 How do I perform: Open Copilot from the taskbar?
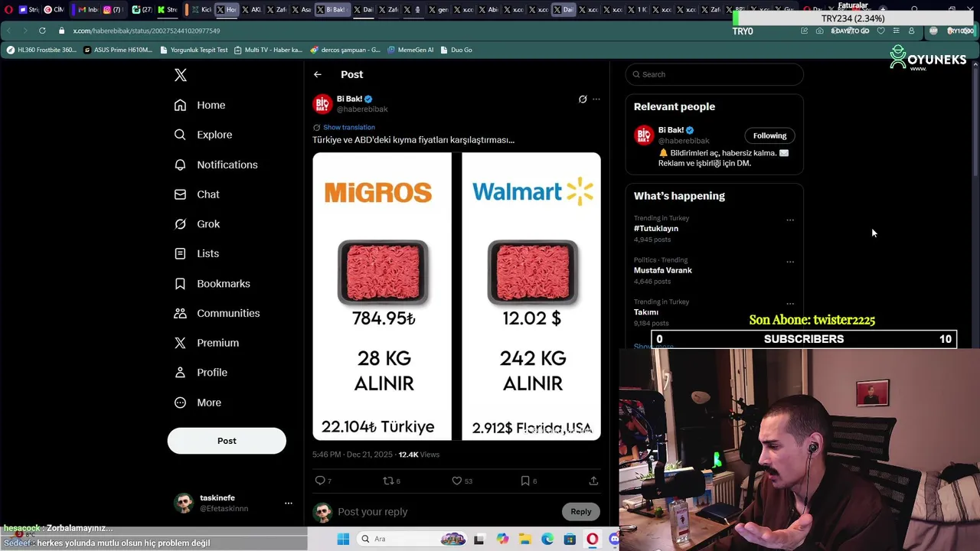click(x=502, y=539)
